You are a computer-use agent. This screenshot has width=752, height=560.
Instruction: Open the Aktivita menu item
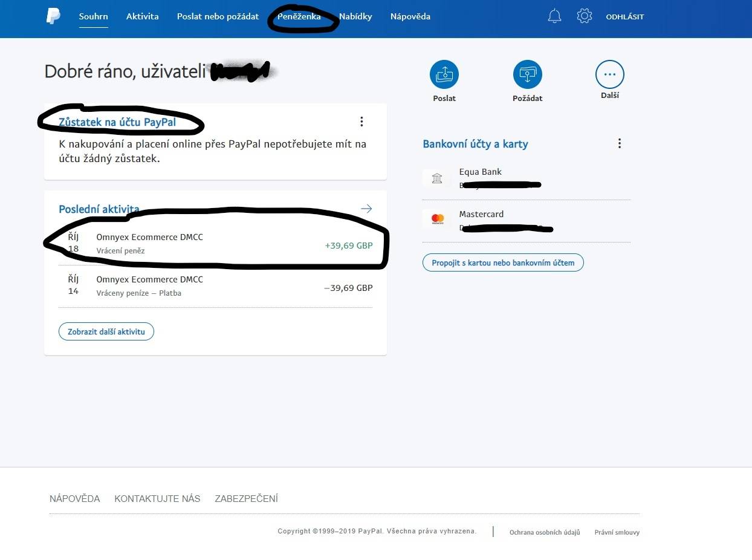143,16
